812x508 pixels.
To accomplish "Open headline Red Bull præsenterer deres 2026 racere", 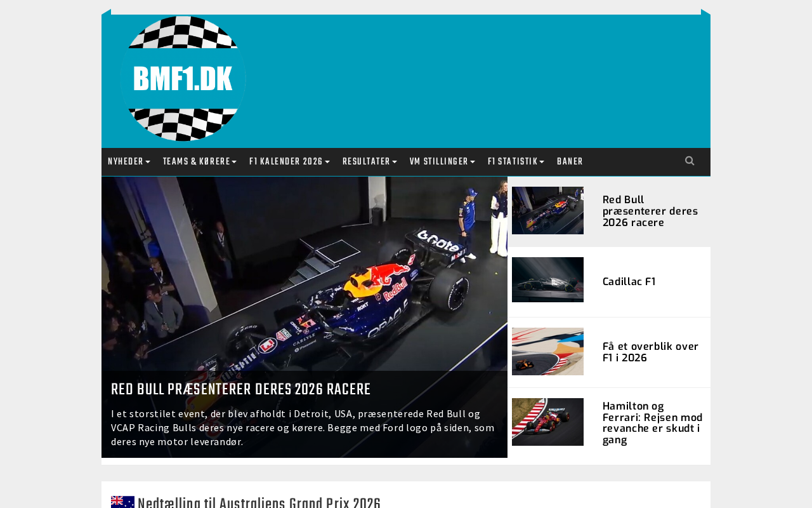I will click(x=241, y=389).
